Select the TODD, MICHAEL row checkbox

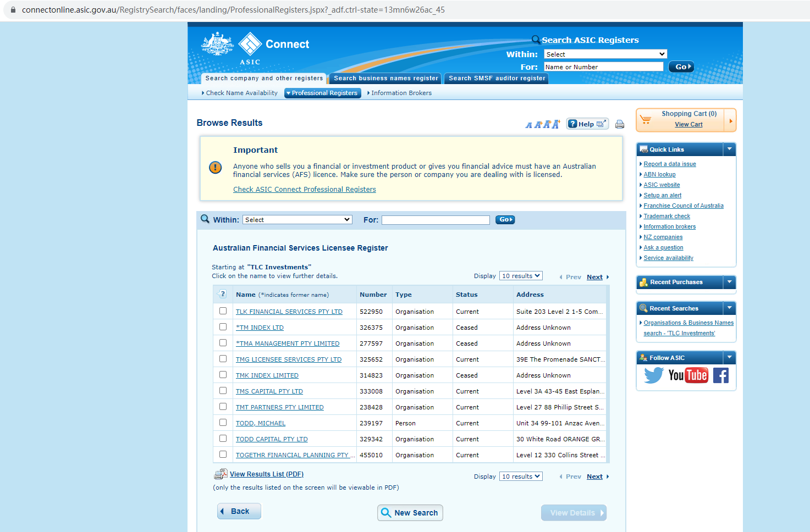point(223,423)
